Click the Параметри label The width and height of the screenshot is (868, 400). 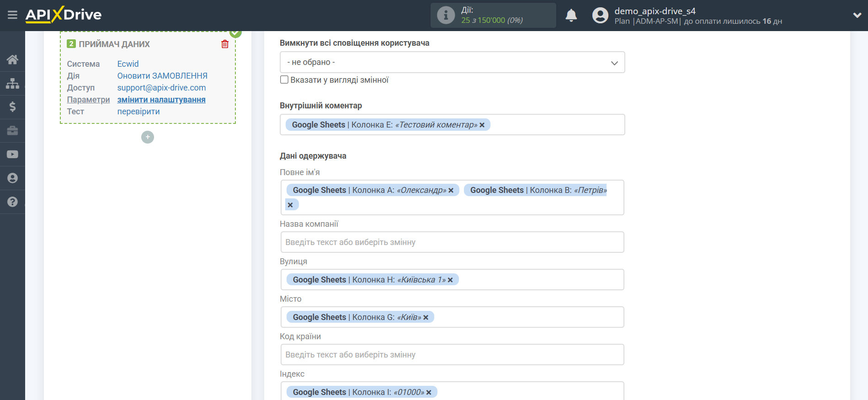coord(88,100)
